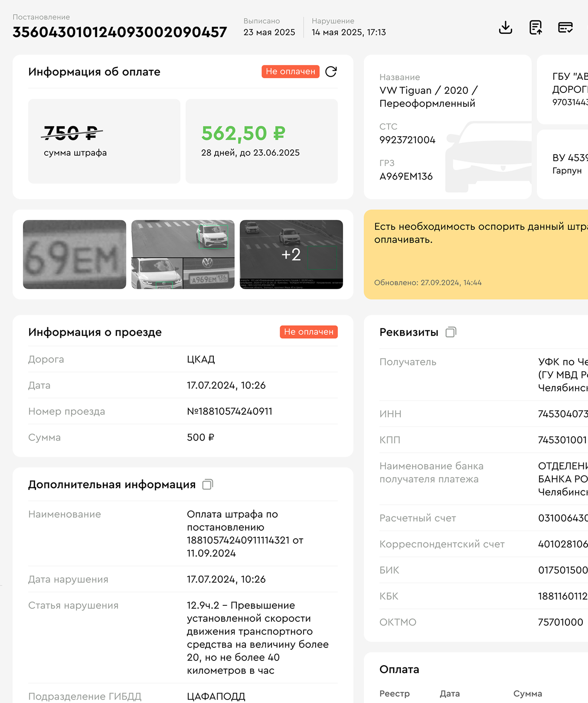The width and height of the screenshot is (588, 703).
Task: Click the ОКТМО value 75701000
Action: tap(560, 622)
